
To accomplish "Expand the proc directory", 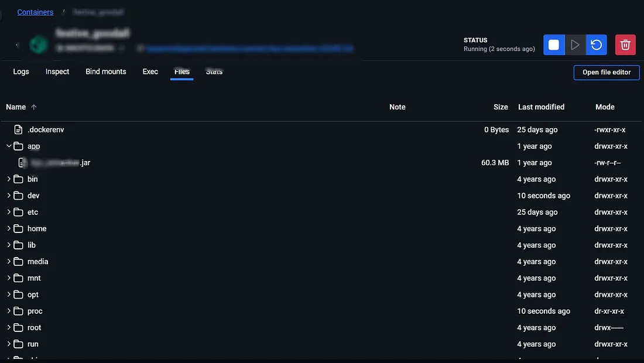I will [9, 311].
